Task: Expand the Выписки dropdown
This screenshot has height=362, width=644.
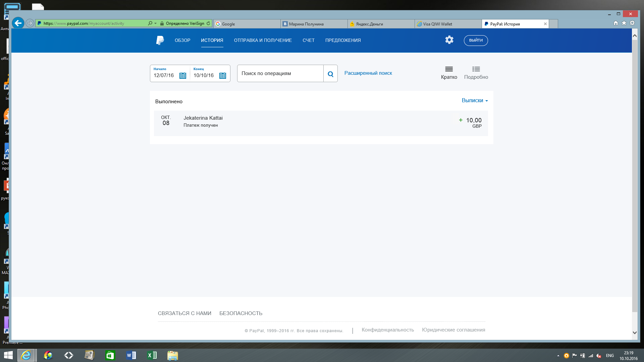Action: [475, 101]
